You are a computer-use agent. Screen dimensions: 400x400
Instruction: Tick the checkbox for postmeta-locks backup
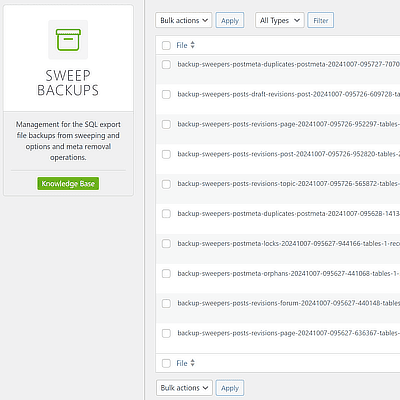click(x=166, y=244)
